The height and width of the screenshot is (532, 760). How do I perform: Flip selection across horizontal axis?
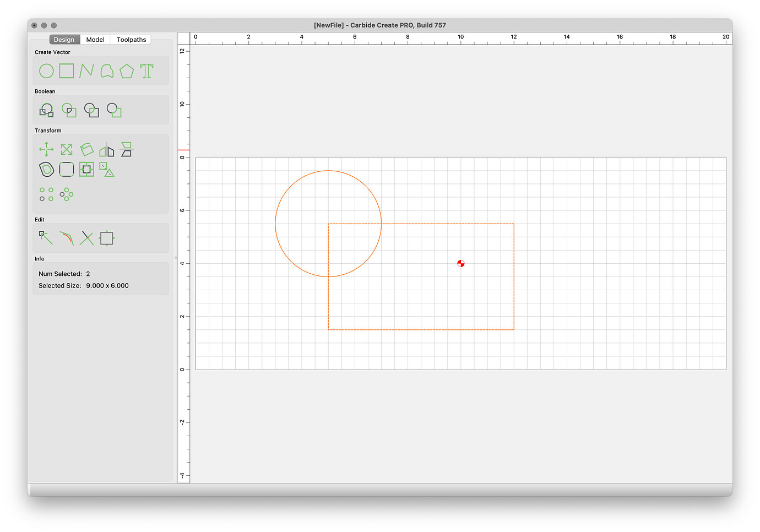click(x=127, y=149)
